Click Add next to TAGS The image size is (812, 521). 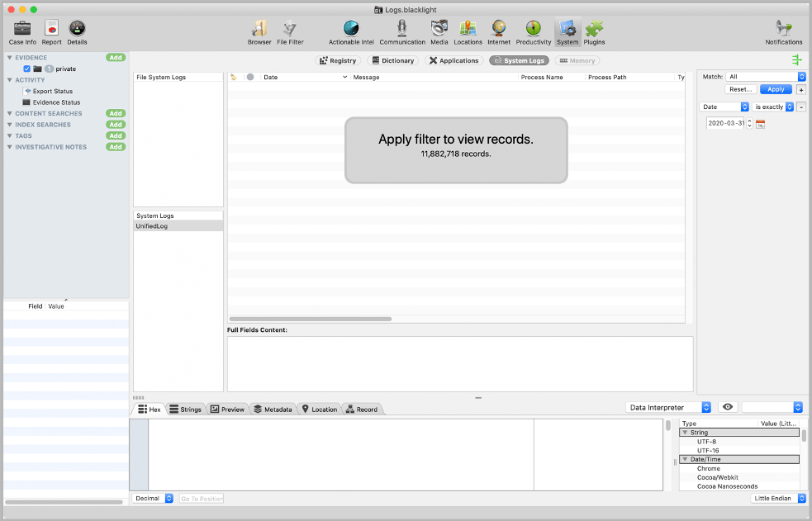[x=116, y=135]
